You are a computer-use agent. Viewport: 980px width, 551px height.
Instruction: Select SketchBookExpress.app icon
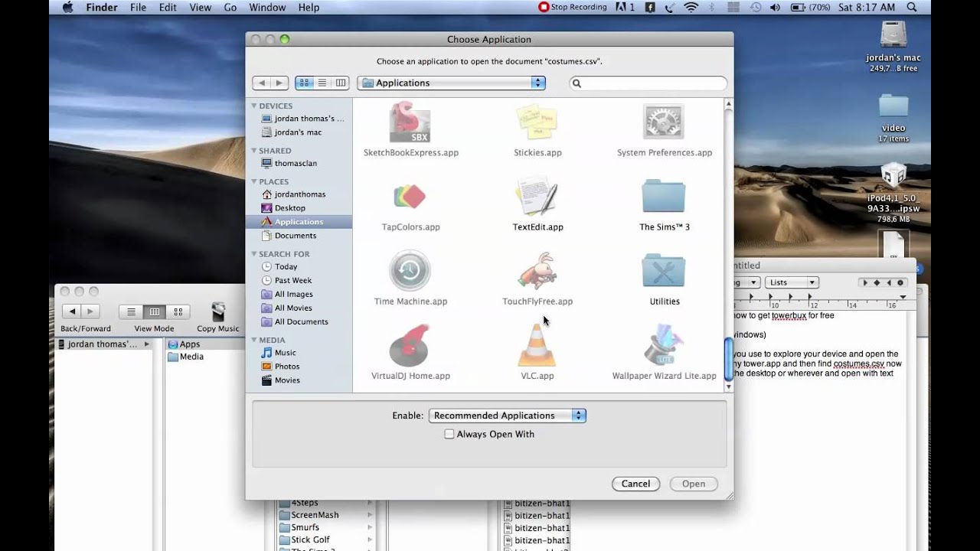pos(410,122)
